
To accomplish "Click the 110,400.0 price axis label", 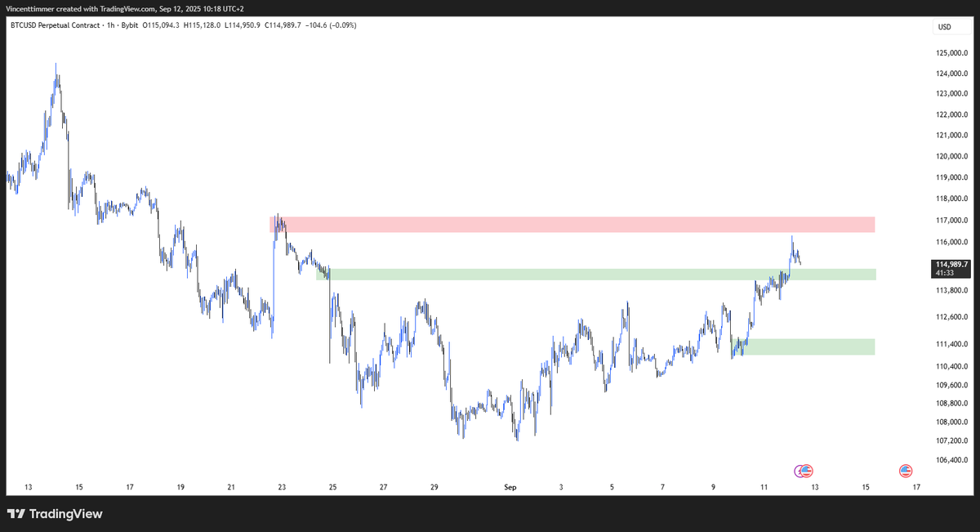I will [x=953, y=367].
